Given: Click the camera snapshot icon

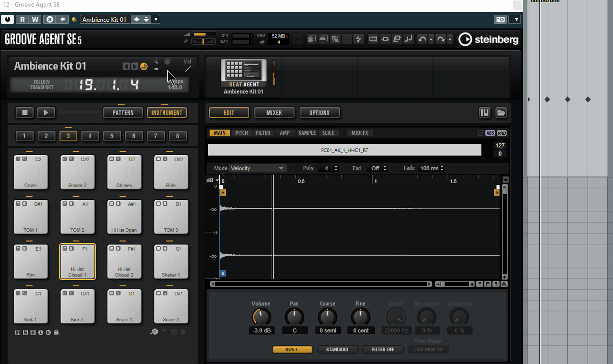Looking at the screenshot, I should click(x=501, y=19).
